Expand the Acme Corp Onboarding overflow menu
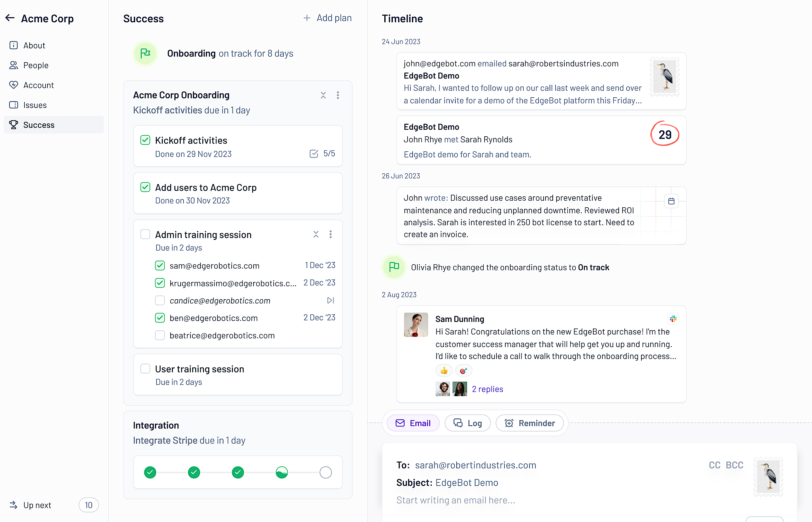Screen dimensions: 812x522 (337, 95)
